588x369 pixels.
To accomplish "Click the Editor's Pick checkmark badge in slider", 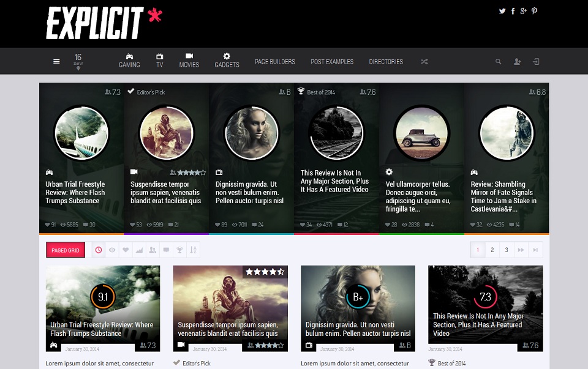I will pos(146,92).
